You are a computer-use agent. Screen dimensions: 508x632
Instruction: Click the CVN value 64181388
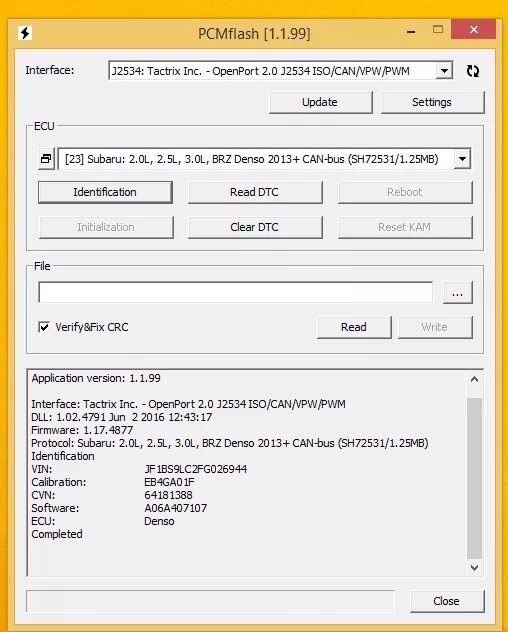[x=169, y=495]
